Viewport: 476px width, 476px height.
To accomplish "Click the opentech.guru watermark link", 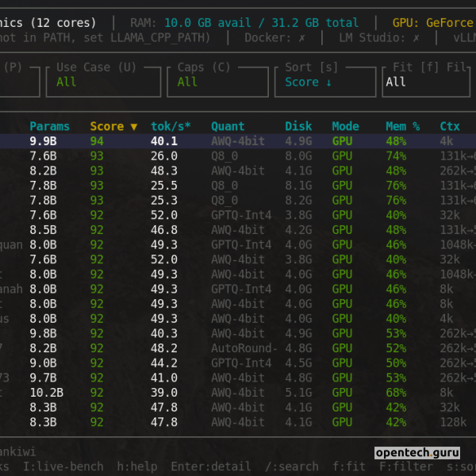I will [417, 453].
